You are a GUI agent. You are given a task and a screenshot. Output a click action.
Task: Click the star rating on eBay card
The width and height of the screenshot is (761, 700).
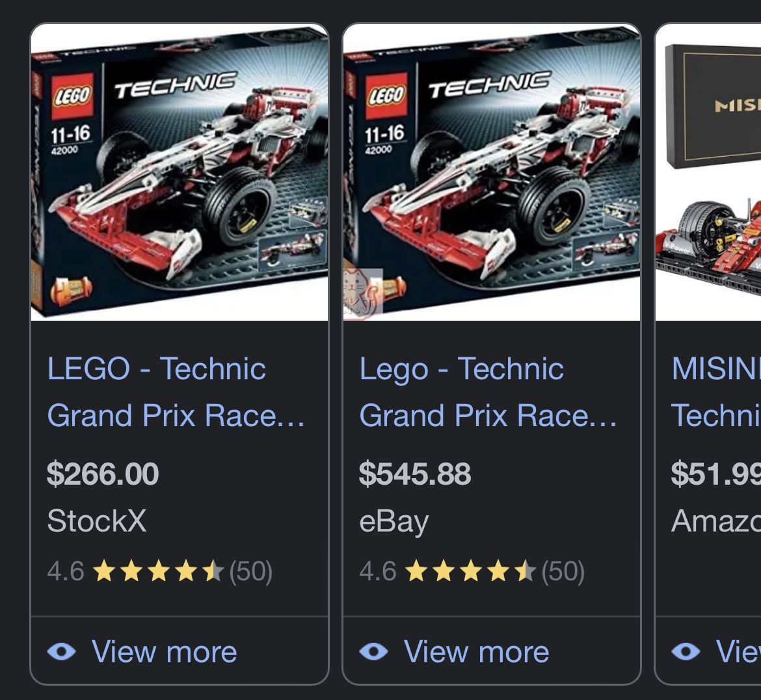click(470, 572)
